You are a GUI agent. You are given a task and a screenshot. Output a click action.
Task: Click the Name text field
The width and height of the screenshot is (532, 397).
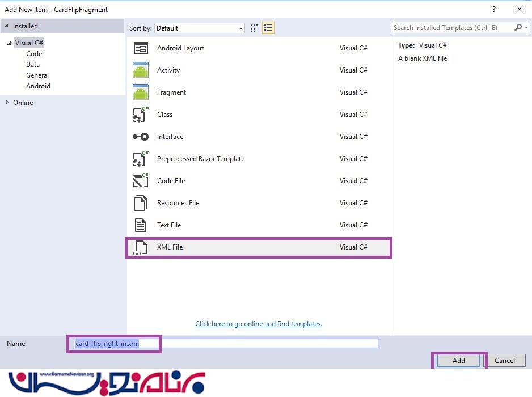coord(255,344)
